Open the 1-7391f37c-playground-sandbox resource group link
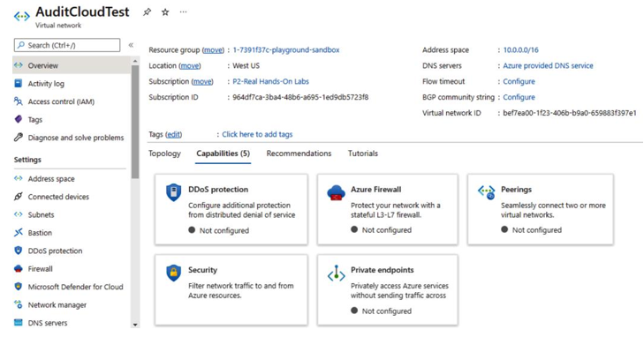This screenshot has height=337, width=644. click(286, 50)
